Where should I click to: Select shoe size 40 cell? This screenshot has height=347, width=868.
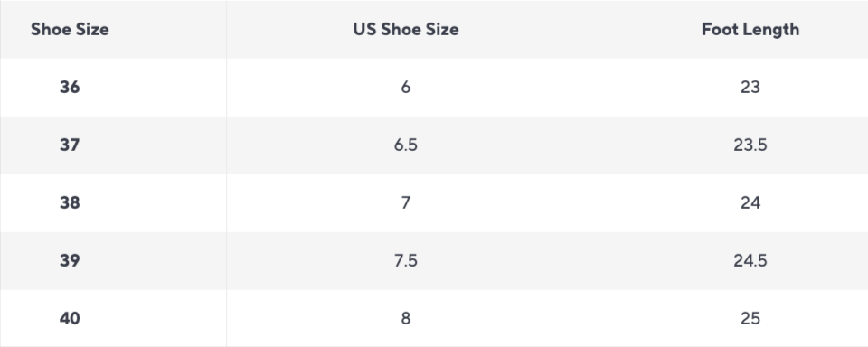[x=70, y=318]
